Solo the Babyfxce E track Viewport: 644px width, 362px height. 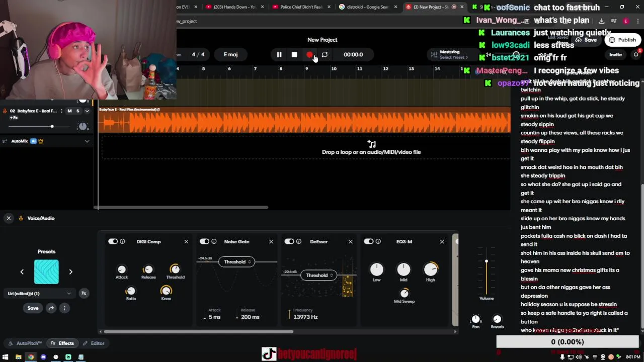(x=77, y=111)
